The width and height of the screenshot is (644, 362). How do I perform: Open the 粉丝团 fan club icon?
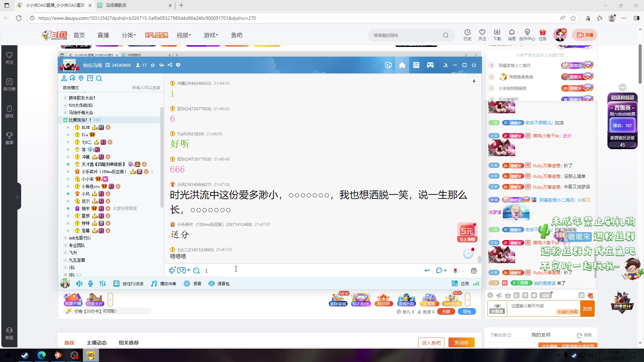[383, 299]
